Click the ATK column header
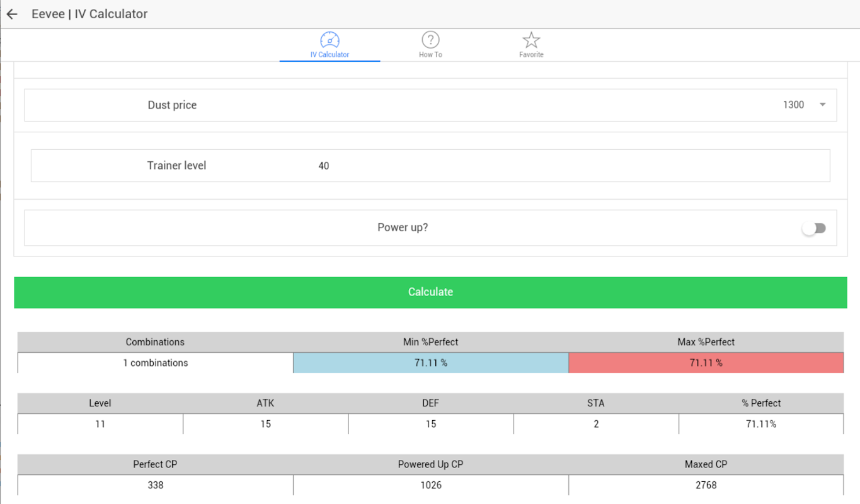Viewport: 860px width, 504px height. (265, 403)
